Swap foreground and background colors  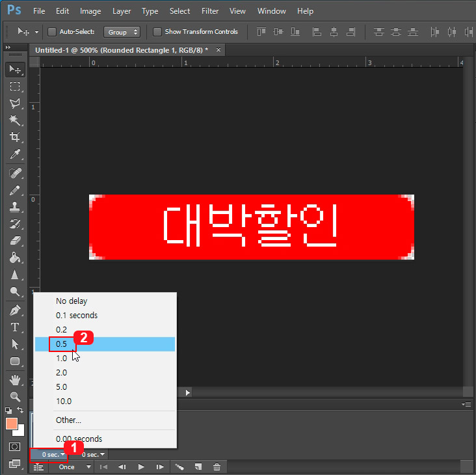click(20, 410)
